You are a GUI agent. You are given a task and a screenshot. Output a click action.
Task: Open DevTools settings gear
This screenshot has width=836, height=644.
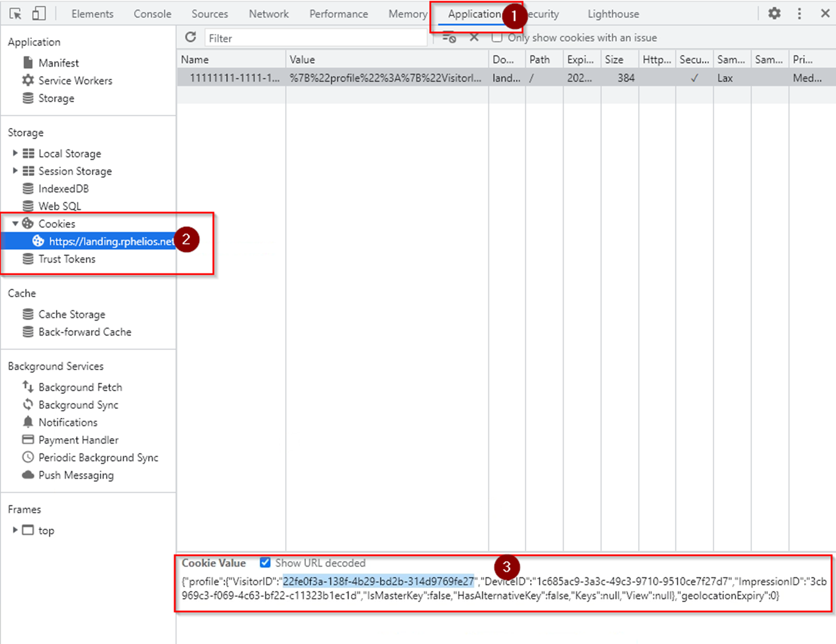[774, 14]
